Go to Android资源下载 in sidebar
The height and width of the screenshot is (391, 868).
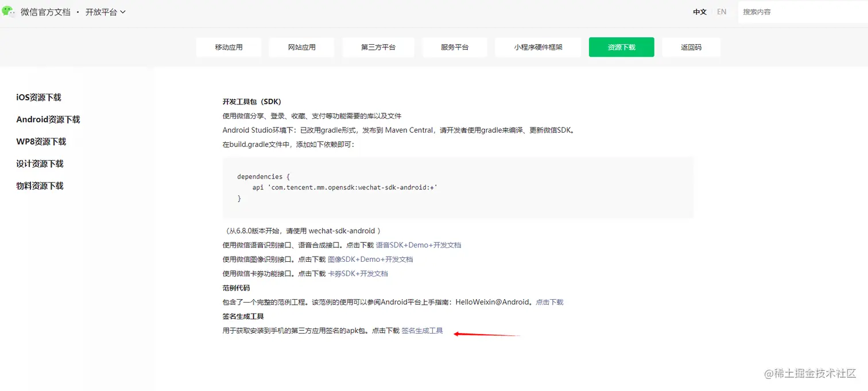[x=48, y=119]
